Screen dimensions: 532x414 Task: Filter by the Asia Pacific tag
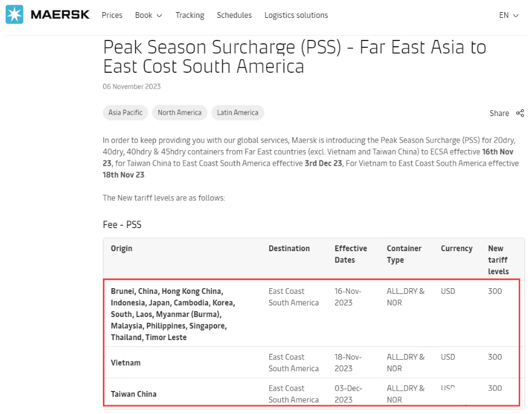coord(125,113)
